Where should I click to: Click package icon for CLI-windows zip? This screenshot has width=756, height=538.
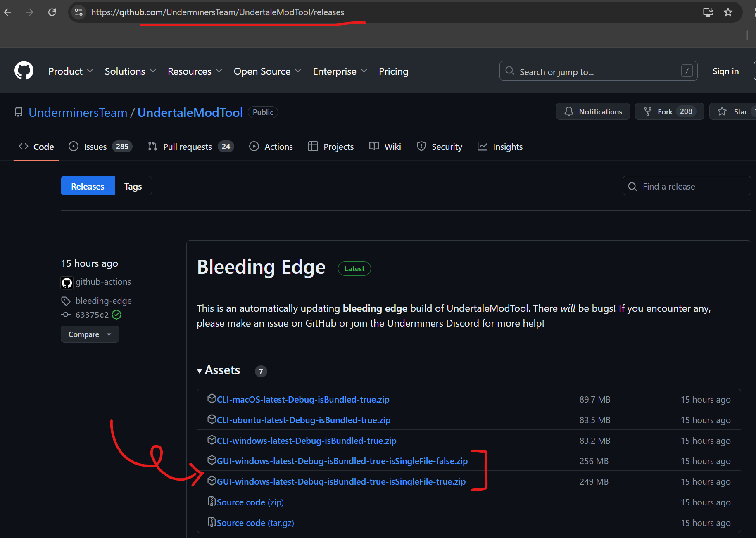pyautogui.click(x=212, y=440)
